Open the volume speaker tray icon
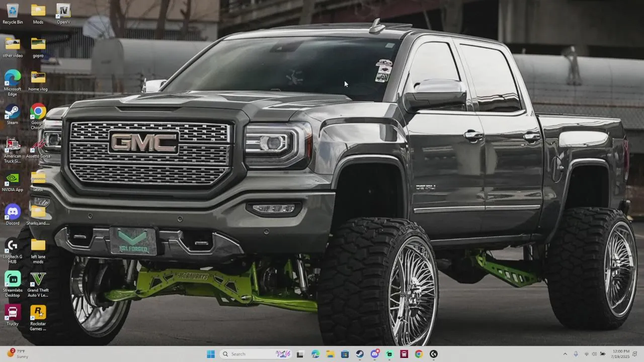The height and width of the screenshot is (362, 644). pyautogui.click(x=594, y=354)
